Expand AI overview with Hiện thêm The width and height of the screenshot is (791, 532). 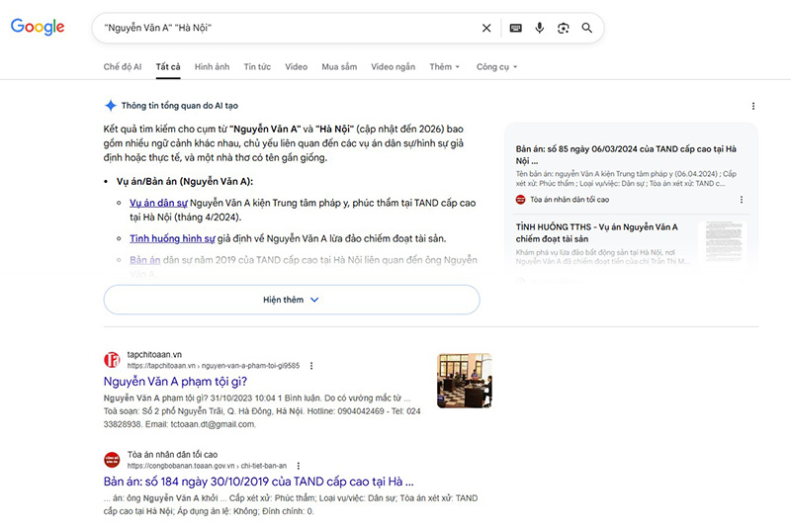[292, 300]
